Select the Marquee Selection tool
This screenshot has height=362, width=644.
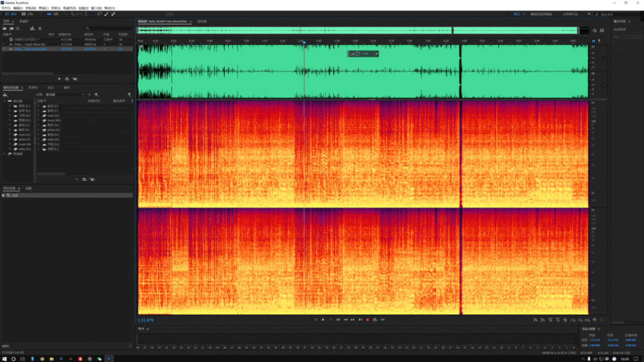tap(93, 14)
